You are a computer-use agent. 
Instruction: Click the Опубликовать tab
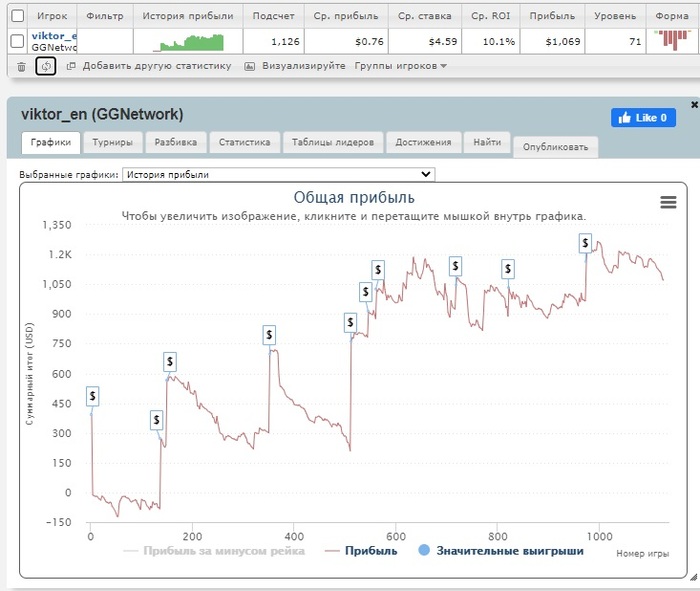[555, 147]
